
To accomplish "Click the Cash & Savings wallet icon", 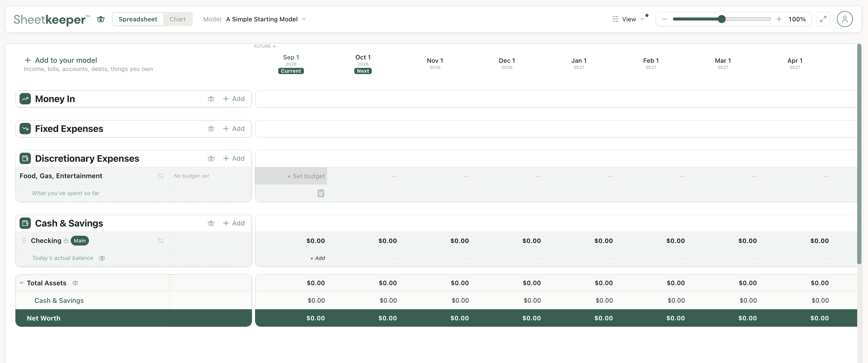I will pyautogui.click(x=25, y=223).
